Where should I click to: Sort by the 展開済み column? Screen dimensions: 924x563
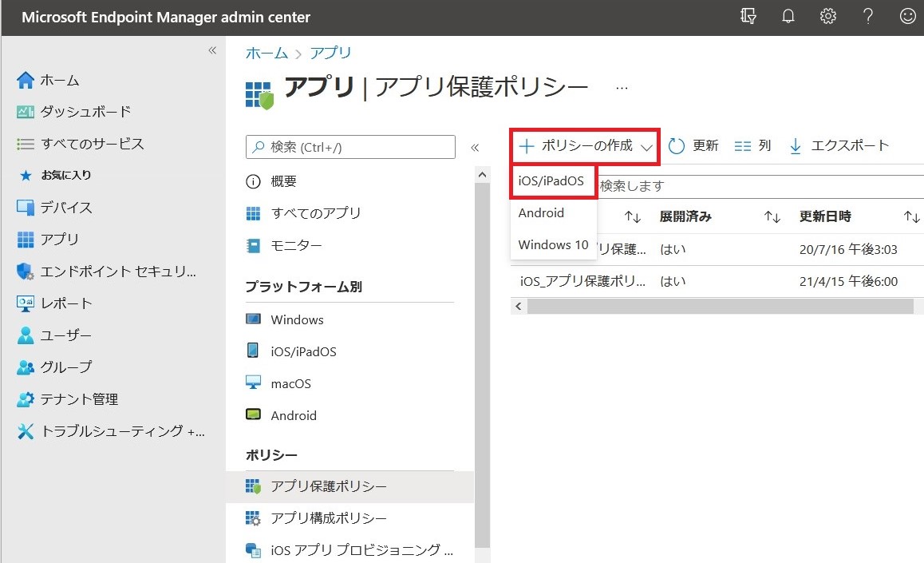tap(772, 216)
